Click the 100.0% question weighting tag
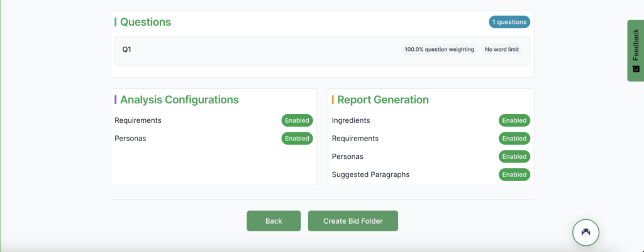 (438, 49)
